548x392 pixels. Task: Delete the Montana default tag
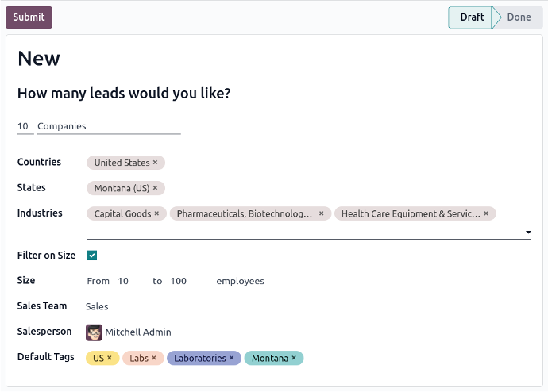tap(294, 358)
